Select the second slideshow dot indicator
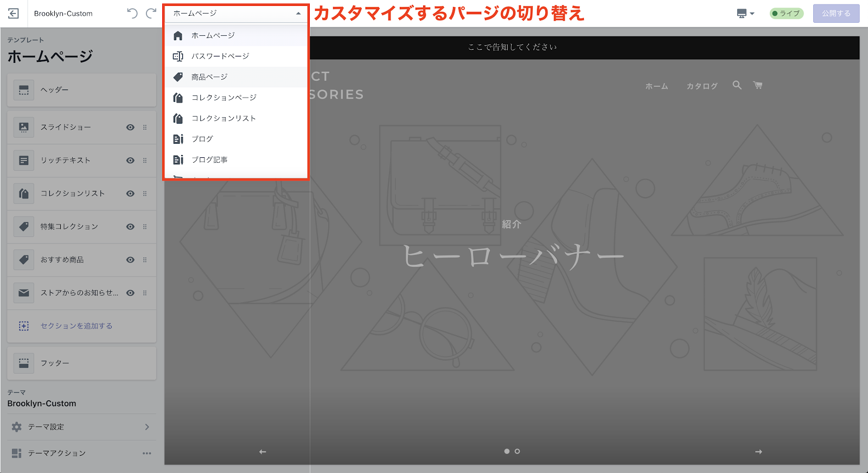 (x=517, y=451)
